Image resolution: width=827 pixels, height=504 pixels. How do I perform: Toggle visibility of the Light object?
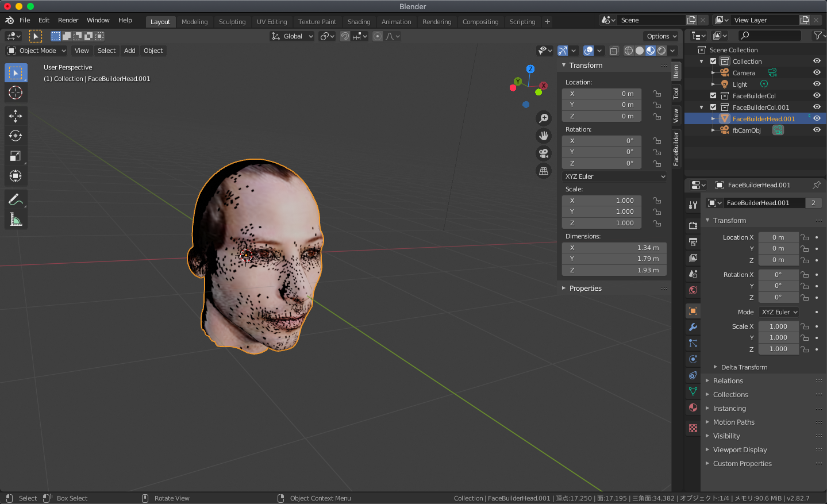(817, 84)
